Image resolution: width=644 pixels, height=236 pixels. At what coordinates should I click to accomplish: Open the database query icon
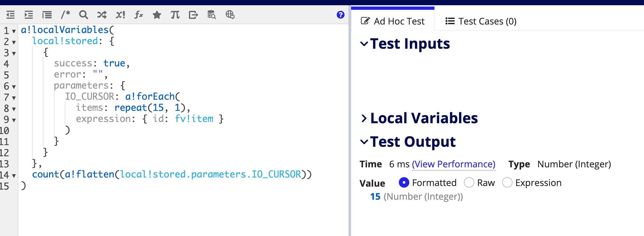point(212,15)
